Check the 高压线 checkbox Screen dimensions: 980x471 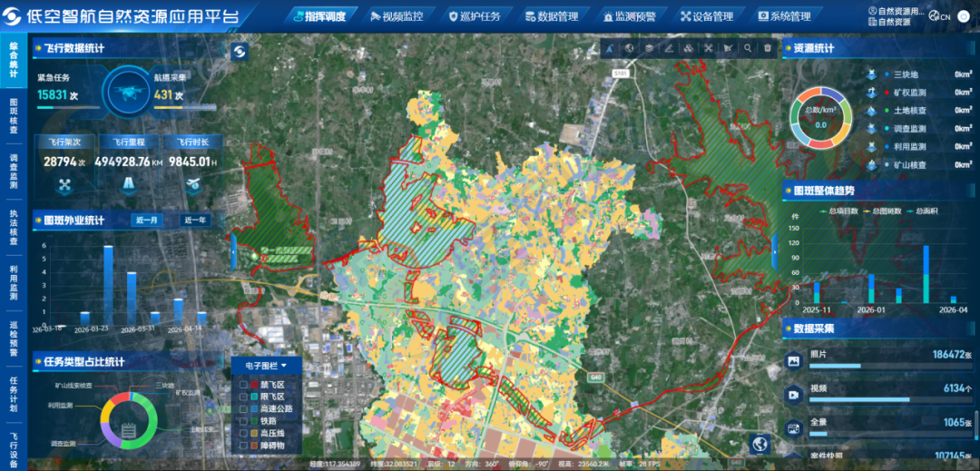coord(243,434)
